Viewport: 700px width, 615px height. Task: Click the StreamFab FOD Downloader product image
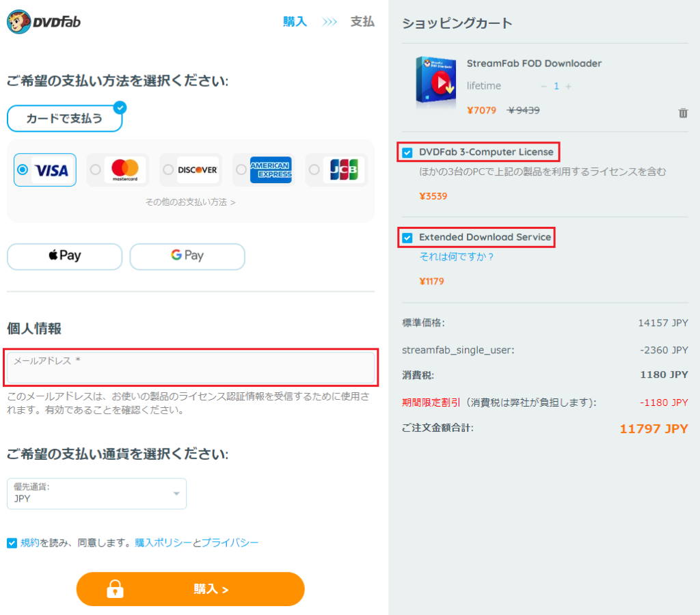click(435, 82)
